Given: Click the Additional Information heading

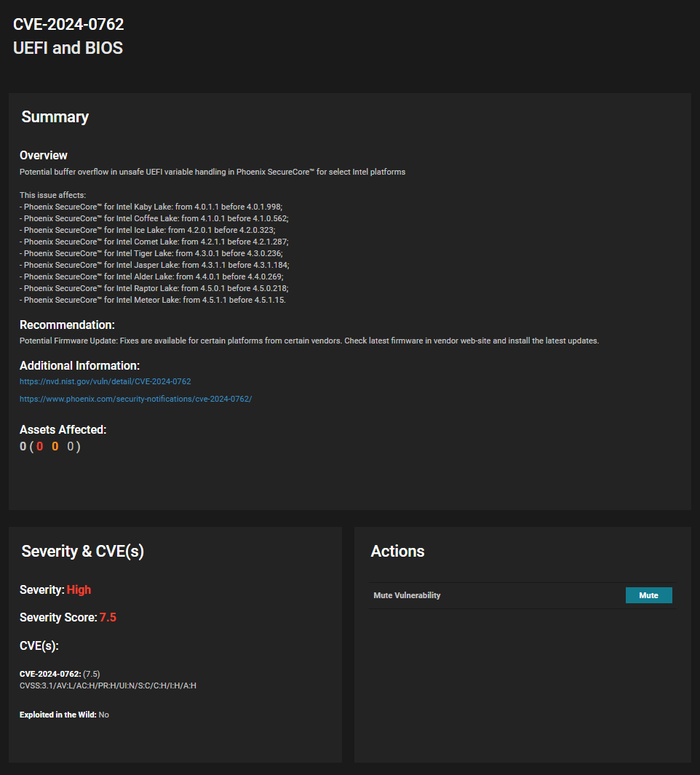Looking at the screenshot, I should pos(79,365).
